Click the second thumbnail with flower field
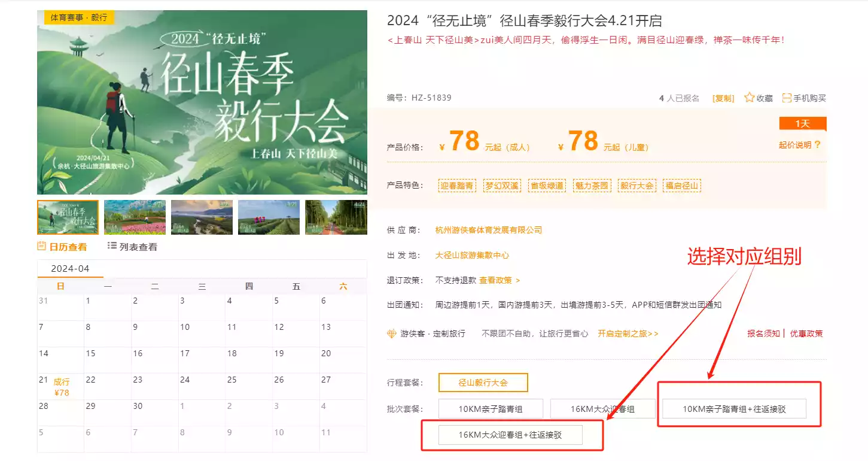 (x=135, y=217)
